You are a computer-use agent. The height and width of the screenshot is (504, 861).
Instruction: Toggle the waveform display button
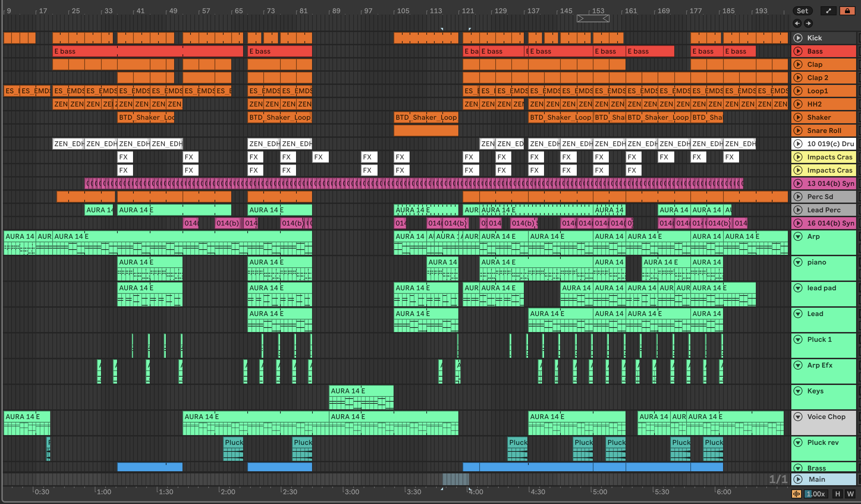click(x=796, y=494)
